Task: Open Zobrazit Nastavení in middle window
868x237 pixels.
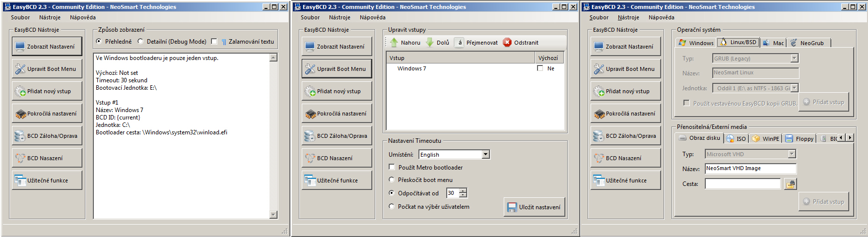Action: click(x=337, y=47)
